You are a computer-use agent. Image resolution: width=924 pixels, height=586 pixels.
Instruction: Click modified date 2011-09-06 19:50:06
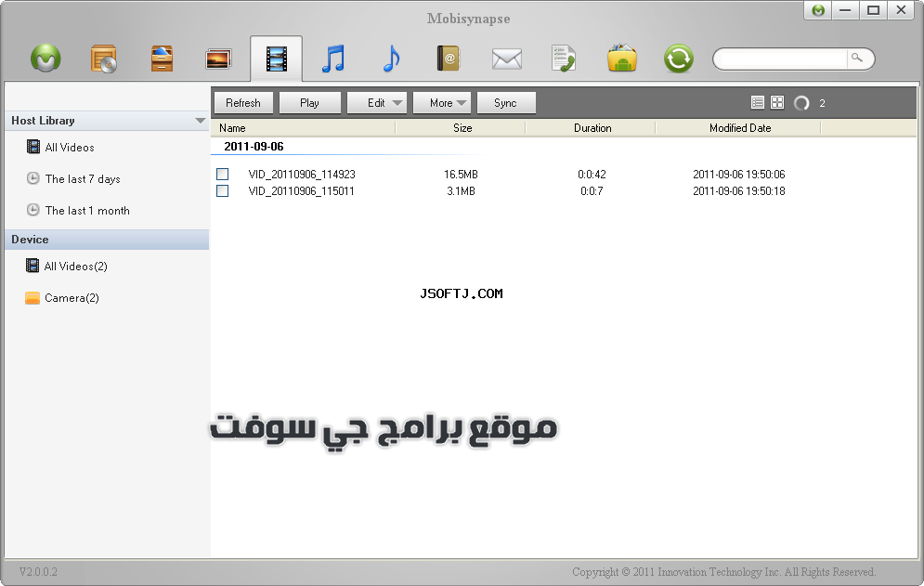point(739,175)
